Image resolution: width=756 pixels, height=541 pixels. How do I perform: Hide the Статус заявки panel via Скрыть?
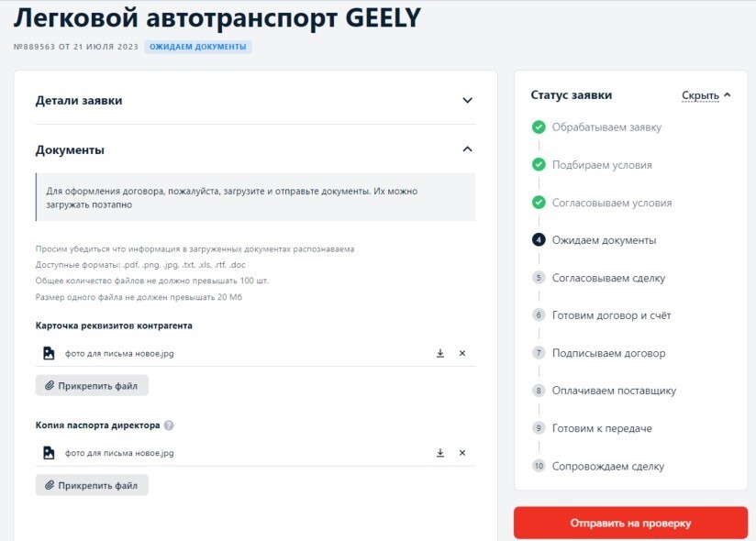(x=706, y=94)
